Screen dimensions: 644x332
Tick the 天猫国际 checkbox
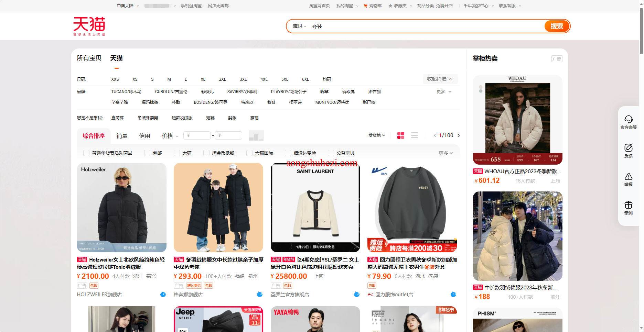pyautogui.click(x=249, y=153)
